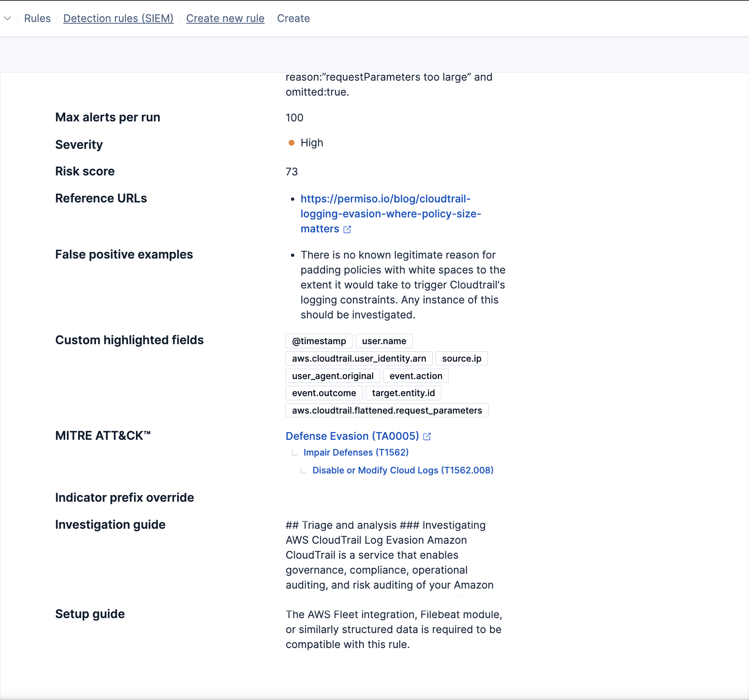749x700 pixels.
Task: Click the event.action field badge
Action: click(x=416, y=376)
